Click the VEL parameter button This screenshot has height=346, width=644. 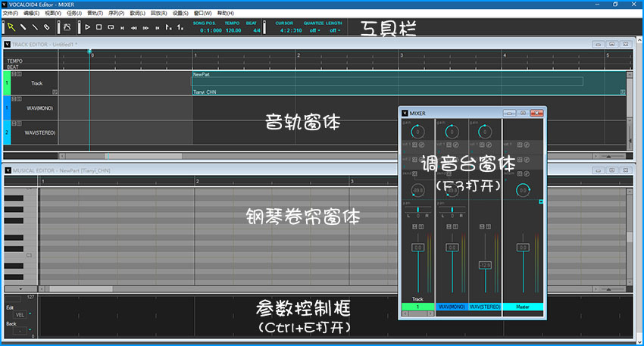point(20,314)
